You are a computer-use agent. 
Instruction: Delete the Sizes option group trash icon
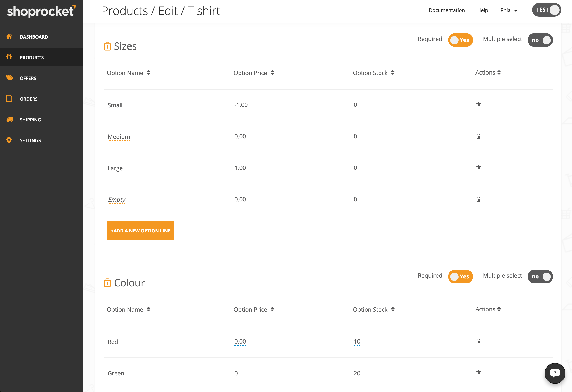pos(107,46)
